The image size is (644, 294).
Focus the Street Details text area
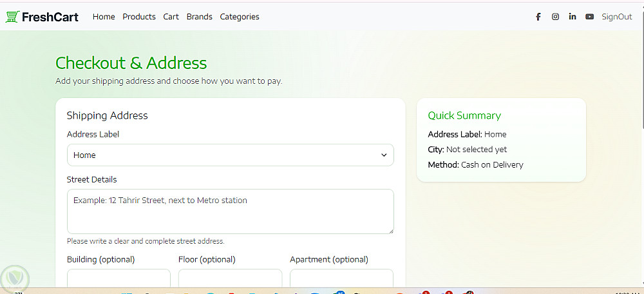[x=230, y=211]
